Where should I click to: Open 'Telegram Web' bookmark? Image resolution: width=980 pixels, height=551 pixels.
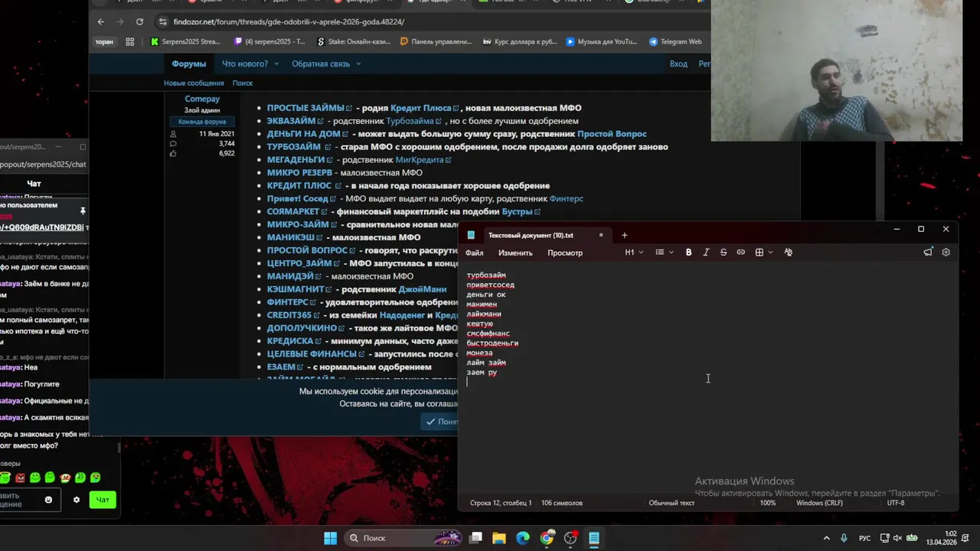[x=675, y=41]
